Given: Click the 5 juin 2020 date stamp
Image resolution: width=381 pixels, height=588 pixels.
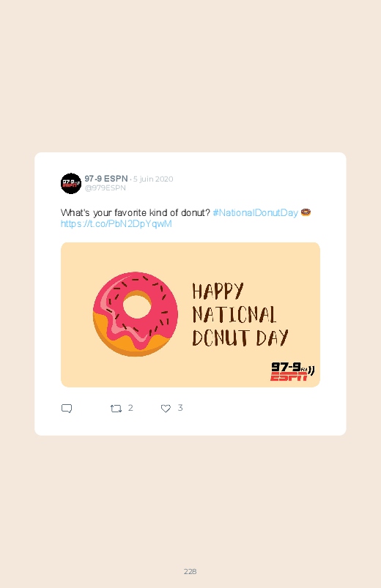Looking at the screenshot, I should (x=153, y=179).
